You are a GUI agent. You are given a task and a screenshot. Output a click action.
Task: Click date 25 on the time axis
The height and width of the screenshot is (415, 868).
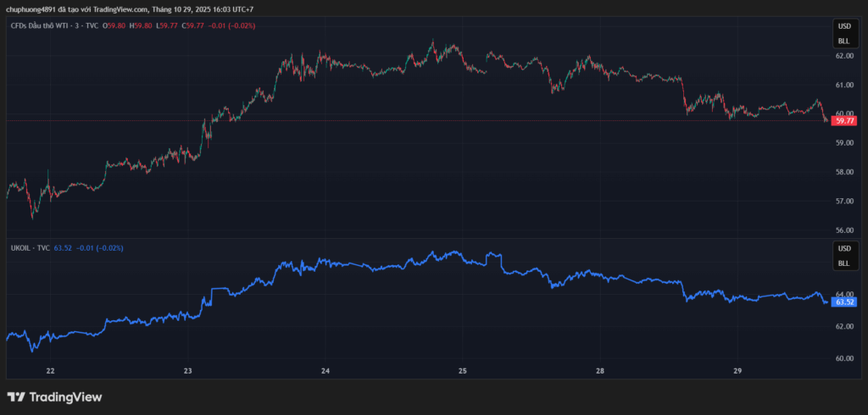(462, 371)
